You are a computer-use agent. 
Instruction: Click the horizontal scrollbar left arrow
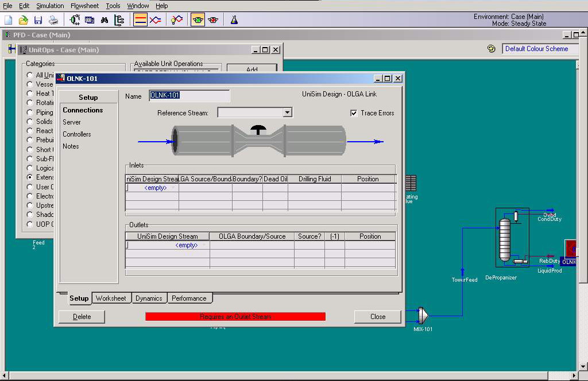[4, 375]
